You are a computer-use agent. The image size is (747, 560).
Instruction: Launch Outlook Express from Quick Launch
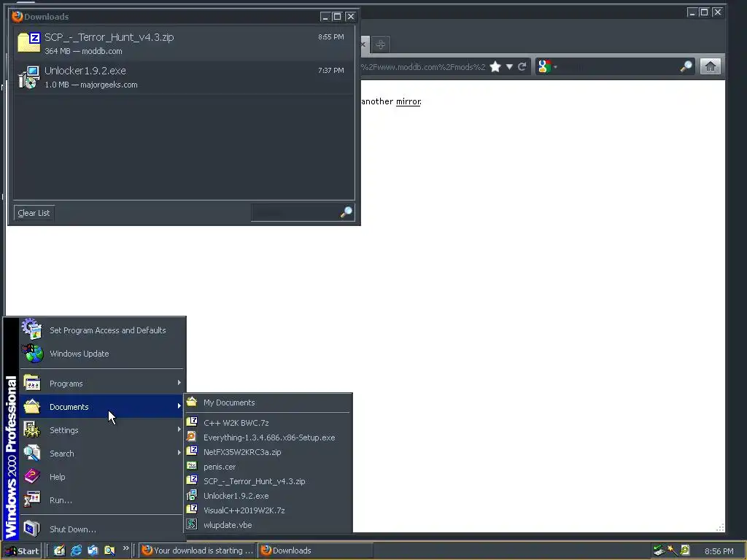(x=93, y=551)
